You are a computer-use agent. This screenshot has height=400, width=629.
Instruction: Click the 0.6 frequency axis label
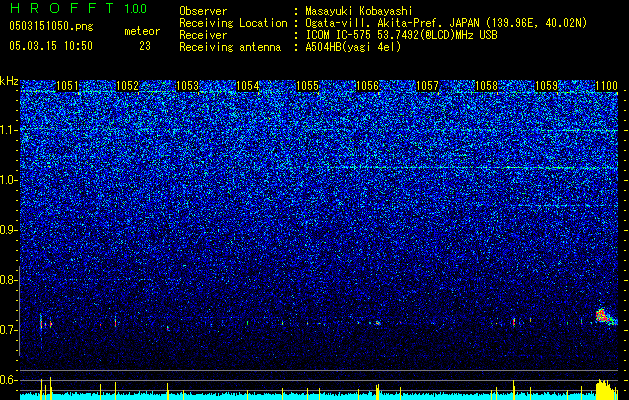coord(8,380)
